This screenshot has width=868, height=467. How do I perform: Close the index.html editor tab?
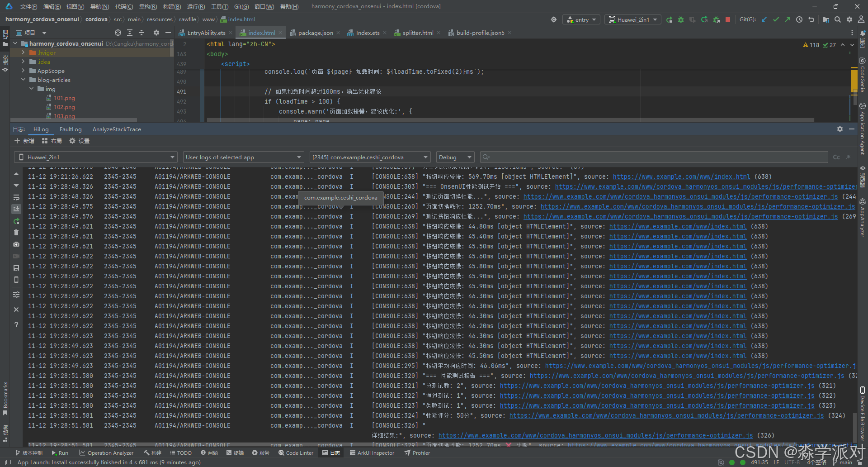[x=280, y=33]
